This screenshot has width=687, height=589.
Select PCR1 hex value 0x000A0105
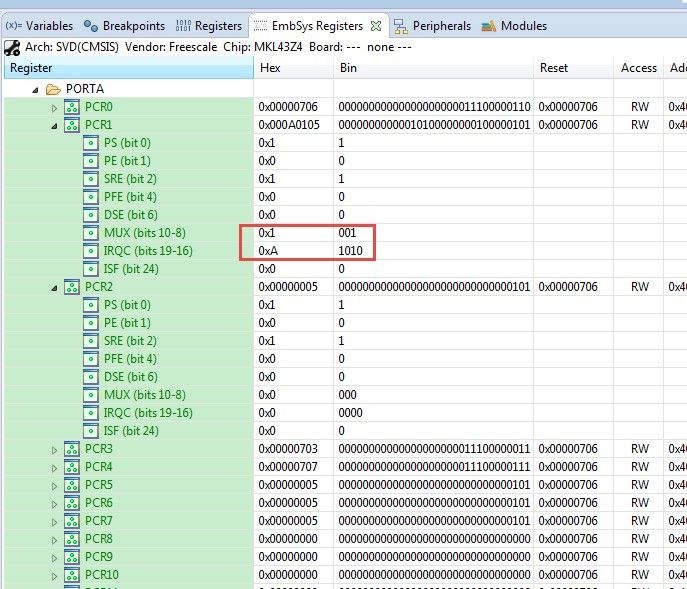[289, 125]
